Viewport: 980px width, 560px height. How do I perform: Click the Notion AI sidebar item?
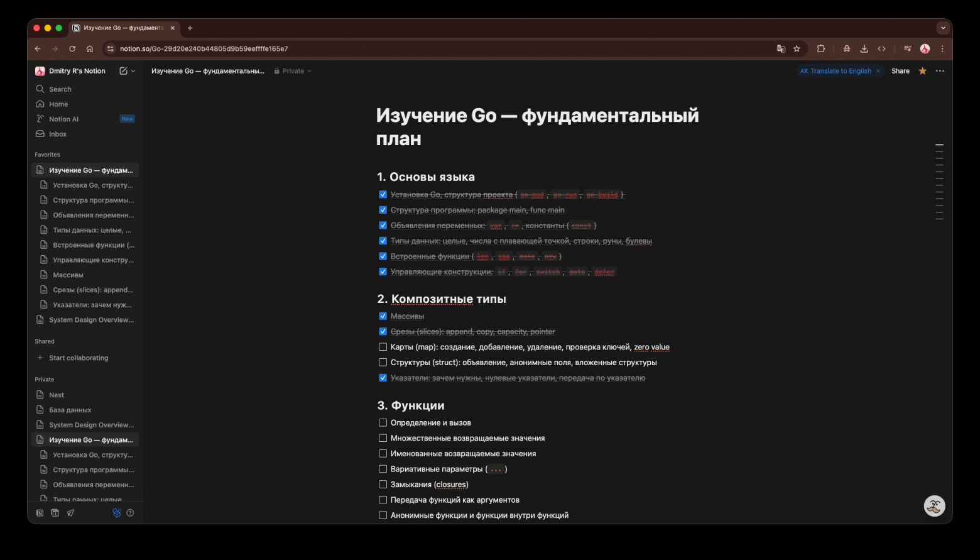click(62, 119)
